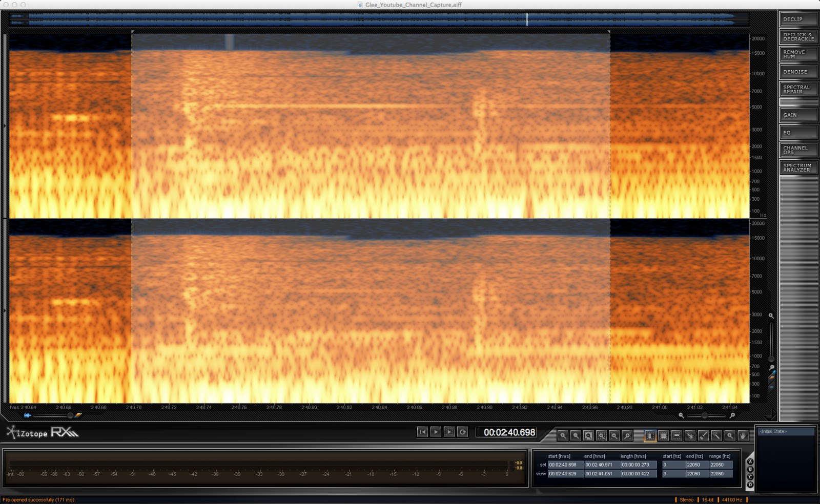Select snapshot preset A
The height and width of the screenshot is (504, 820).
(750, 461)
